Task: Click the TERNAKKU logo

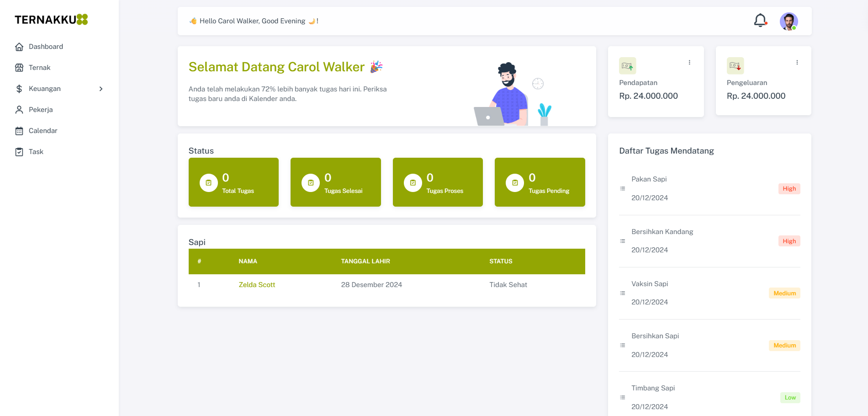Action: tap(51, 20)
